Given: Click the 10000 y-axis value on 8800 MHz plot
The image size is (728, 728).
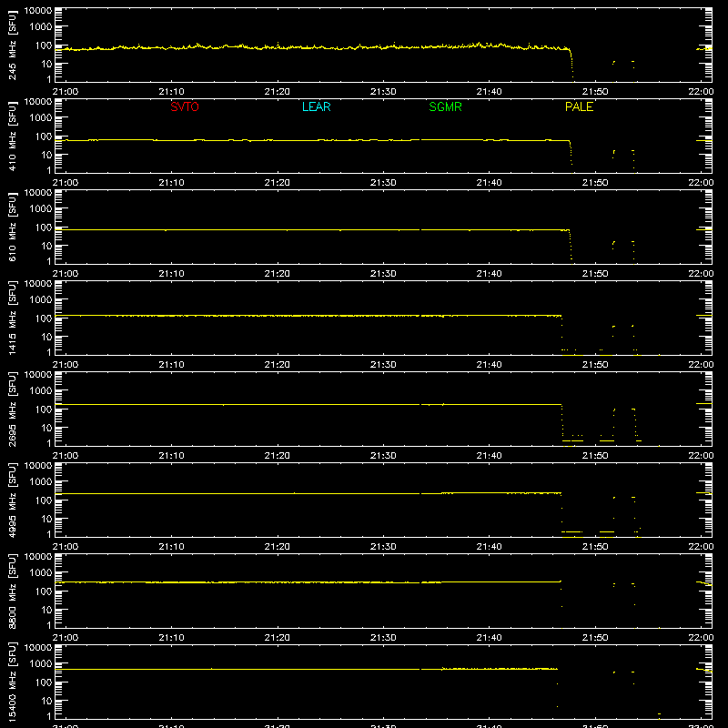Looking at the screenshot, I should tap(38, 557).
